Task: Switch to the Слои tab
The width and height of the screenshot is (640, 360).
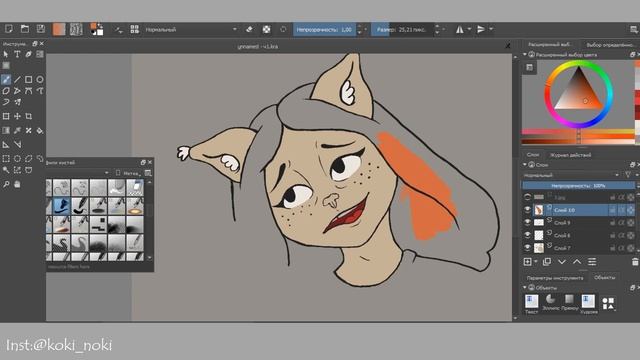Action: [533, 155]
